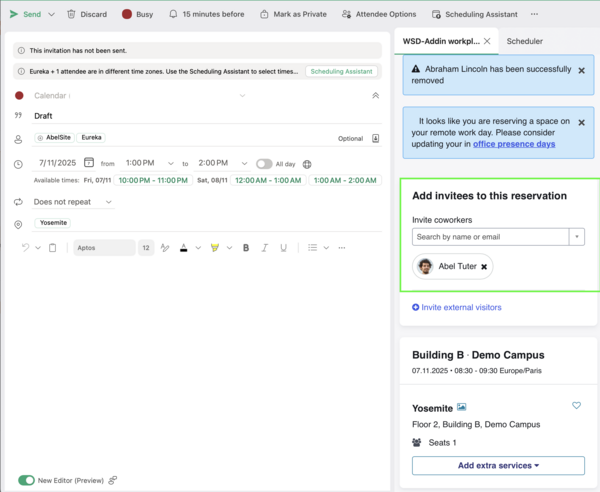Click the format painter icon
The image size is (600, 492).
click(165, 248)
